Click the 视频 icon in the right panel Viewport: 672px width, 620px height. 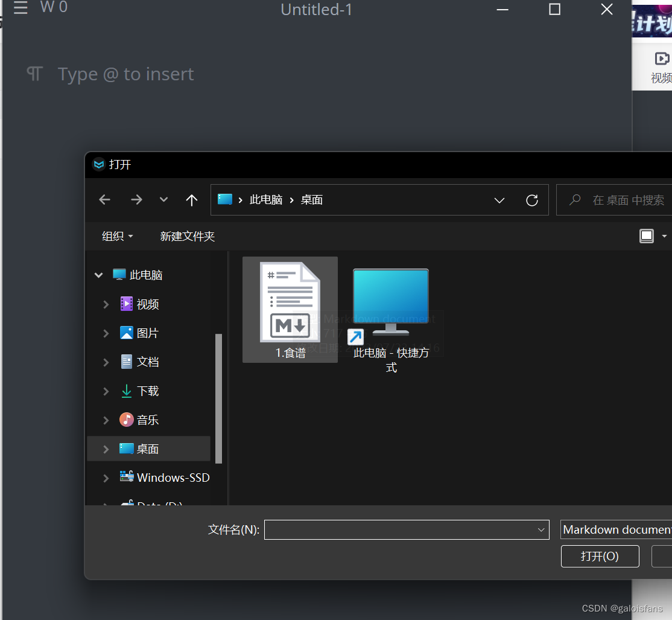[662, 58]
